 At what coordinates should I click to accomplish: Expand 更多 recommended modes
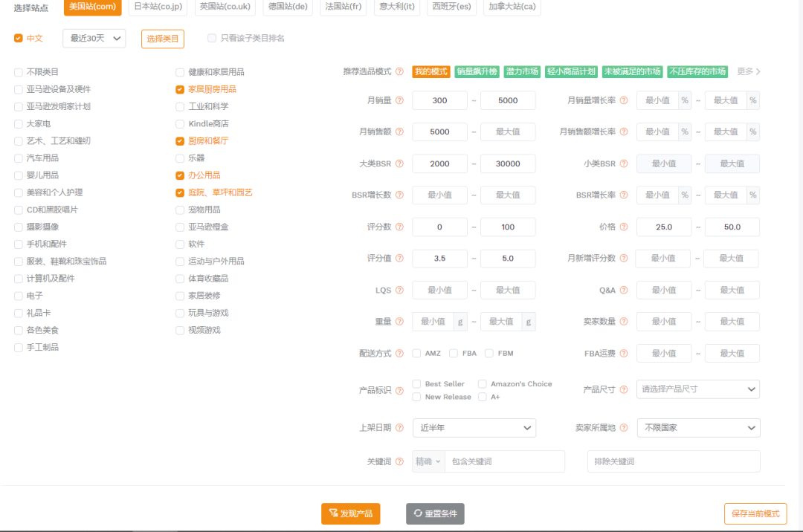[x=748, y=71]
